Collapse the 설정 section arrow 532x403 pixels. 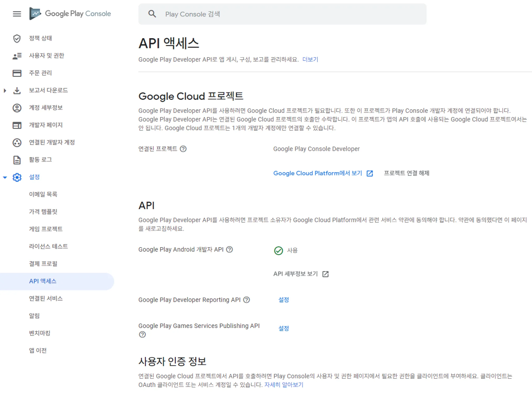point(5,177)
